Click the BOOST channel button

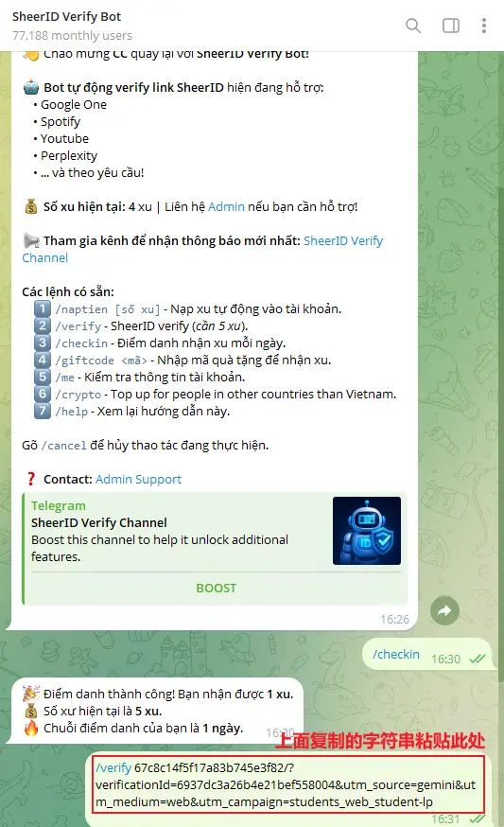(217, 588)
